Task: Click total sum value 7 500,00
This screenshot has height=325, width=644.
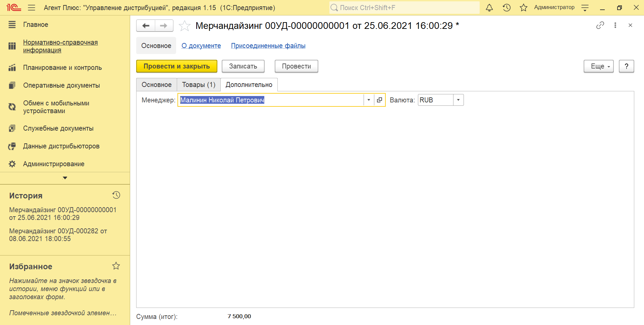Action: (239, 316)
